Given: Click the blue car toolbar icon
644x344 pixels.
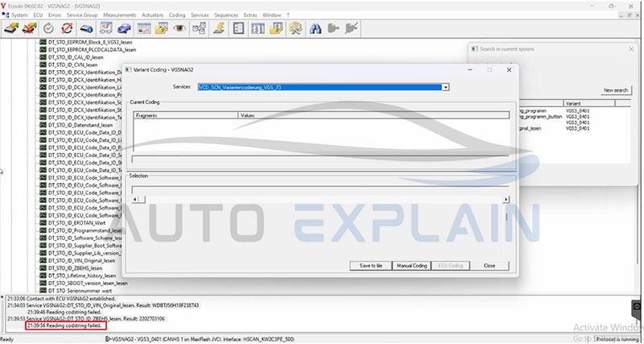Looking at the screenshot, I should coord(124,28).
